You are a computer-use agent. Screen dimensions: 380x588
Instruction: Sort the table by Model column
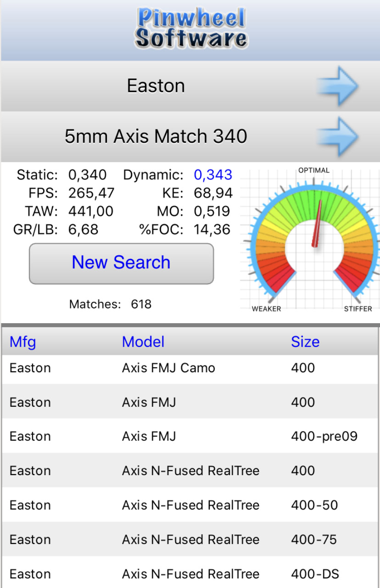[143, 342]
